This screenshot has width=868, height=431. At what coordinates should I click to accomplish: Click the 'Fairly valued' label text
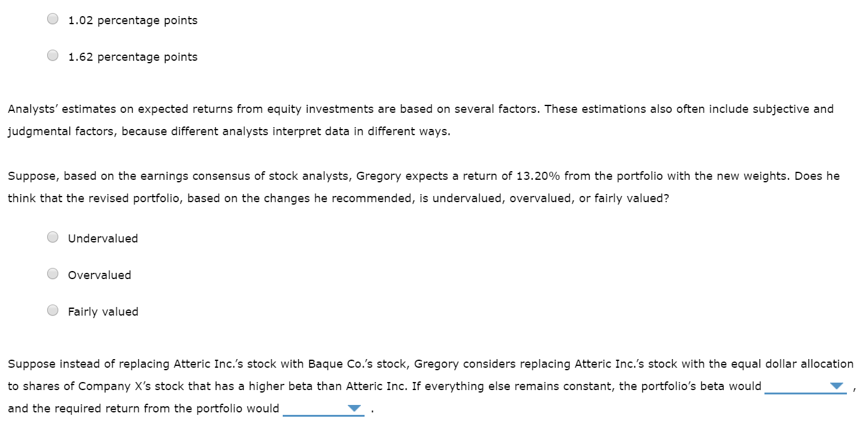pos(103,311)
